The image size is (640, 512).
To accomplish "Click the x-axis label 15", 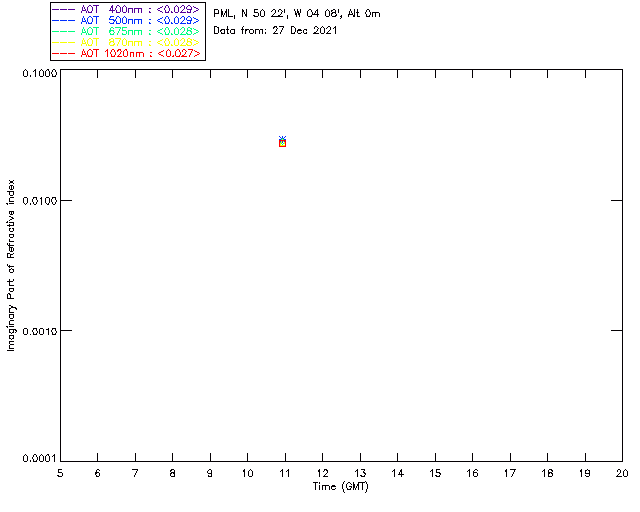I will click(435, 473).
